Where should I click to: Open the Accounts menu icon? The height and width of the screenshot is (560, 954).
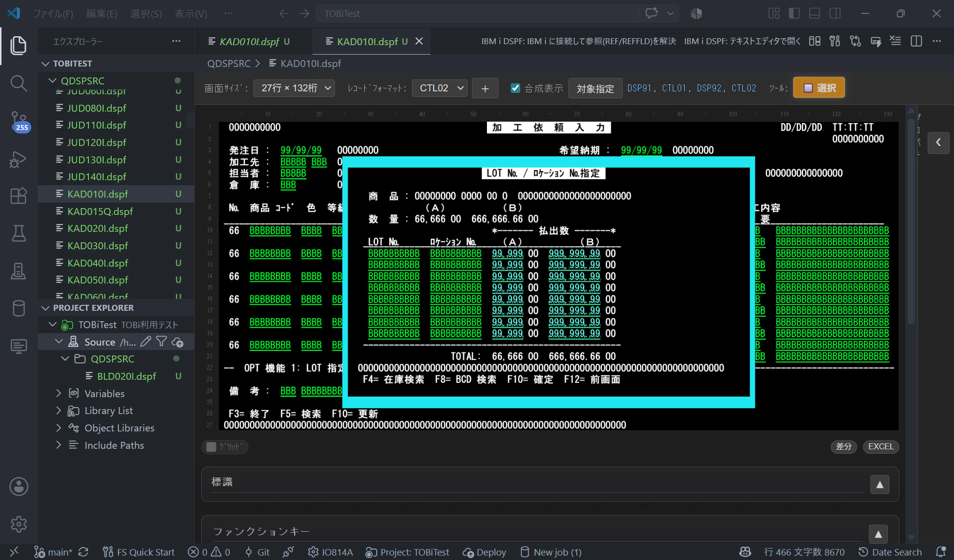[x=18, y=487]
